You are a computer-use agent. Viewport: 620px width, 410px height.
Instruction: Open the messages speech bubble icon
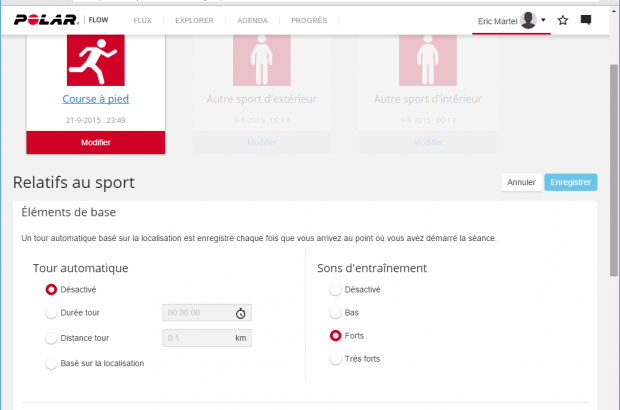pyautogui.click(x=586, y=20)
